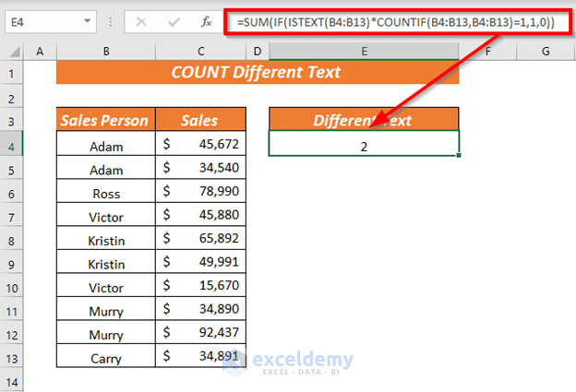Select column B header
Image resolution: width=576 pixels, height=392 pixels.
[106, 50]
